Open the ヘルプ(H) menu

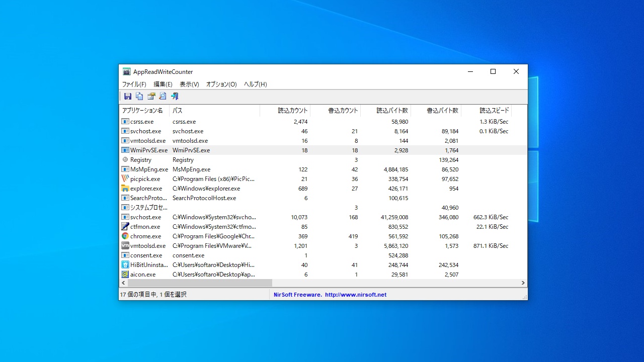256,84
